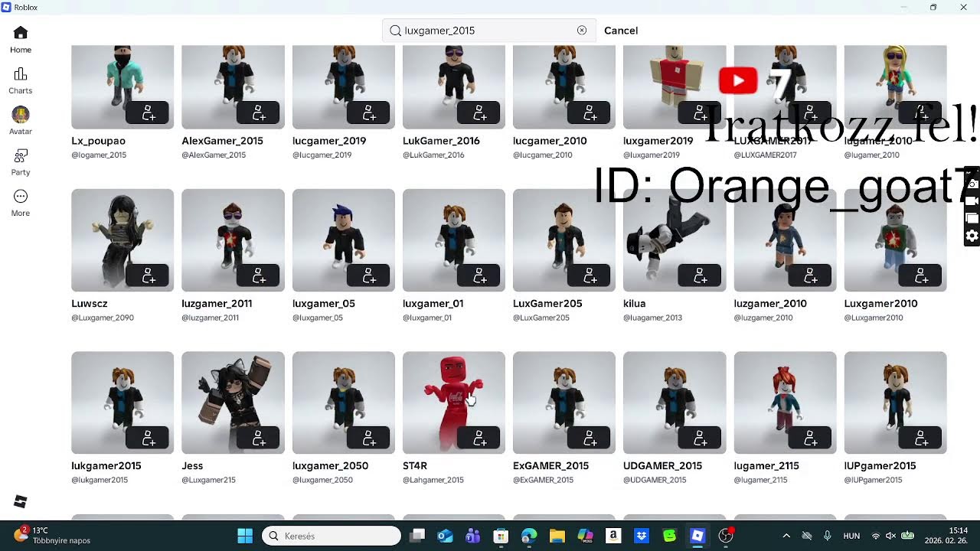Add Luwscz as a friend
Screen dimensions: 980x551
click(149, 275)
